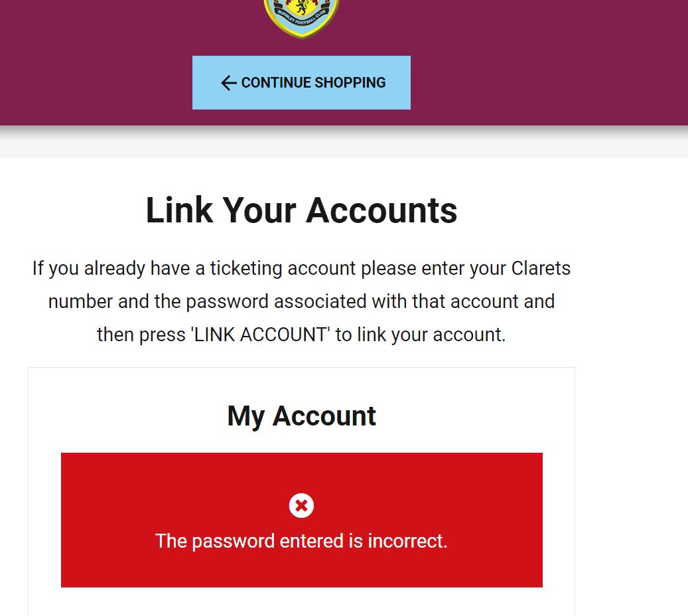Image resolution: width=688 pixels, height=616 pixels.
Task: Click the Burnley Football Club crest logo
Action: click(x=301, y=17)
